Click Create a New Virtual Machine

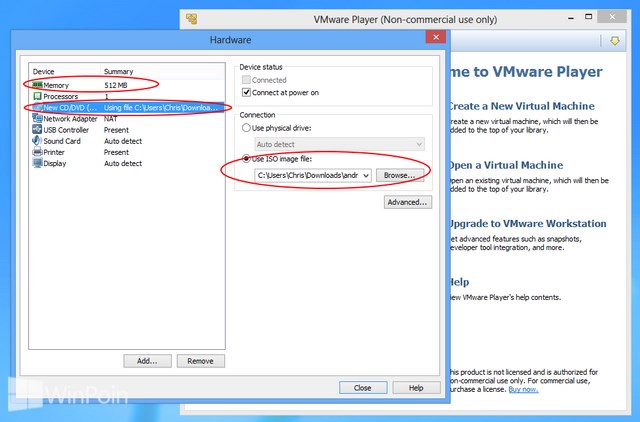522,106
